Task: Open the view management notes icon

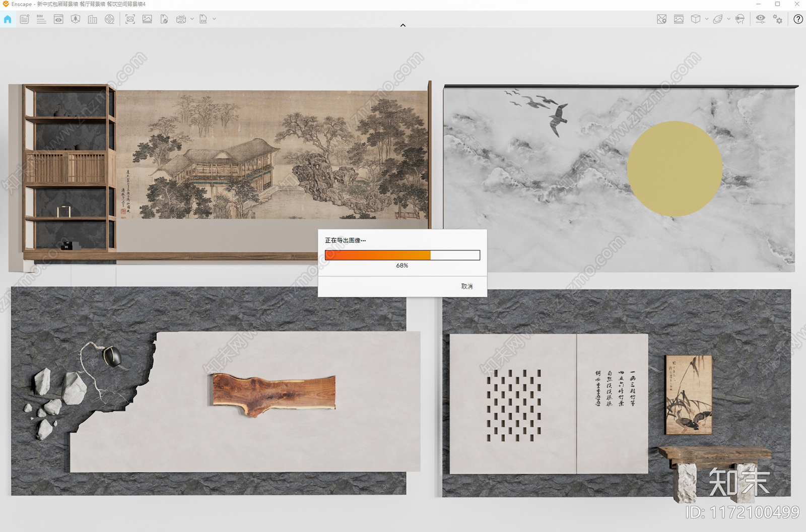Action: pyautogui.click(x=24, y=19)
